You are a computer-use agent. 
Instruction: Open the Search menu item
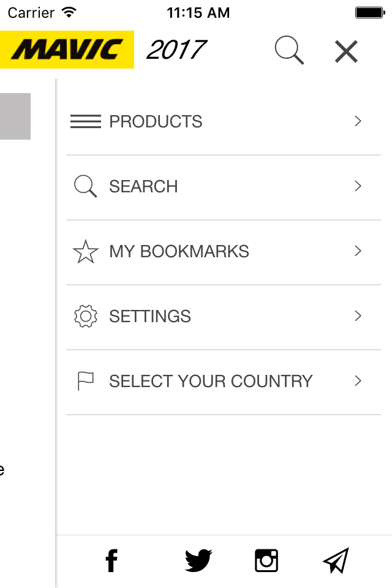coord(224,187)
